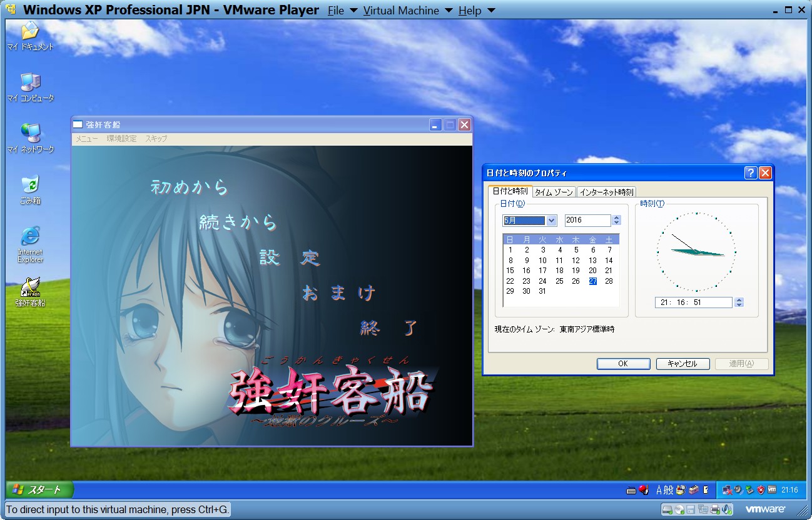The width and height of the screenshot is (812, 520).
Task: Select the マイ コンピュータ desktop icon
Action: tap(30, 87)
